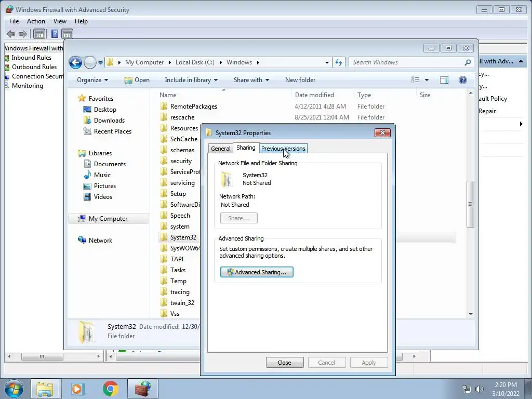Click the magnifier icon in Search Windows box
The height and width of the screenshot is (399, 532).
click(x=468, y=62)
